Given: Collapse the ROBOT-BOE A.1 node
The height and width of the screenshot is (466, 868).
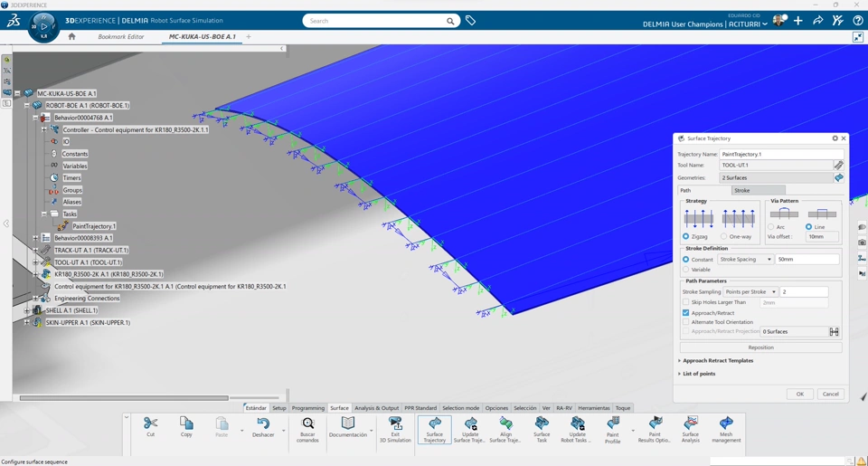Looking at the screenshot, I should click(26, 105).
